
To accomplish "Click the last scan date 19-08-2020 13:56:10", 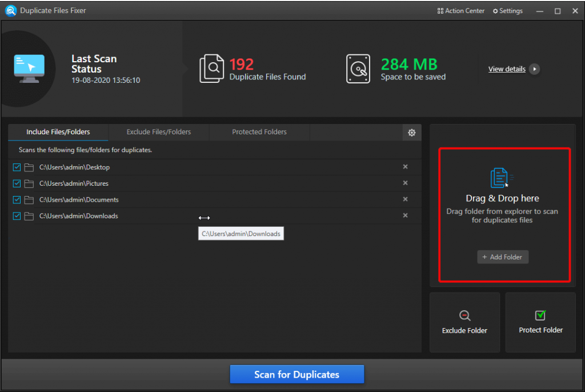I will (106, 80).
